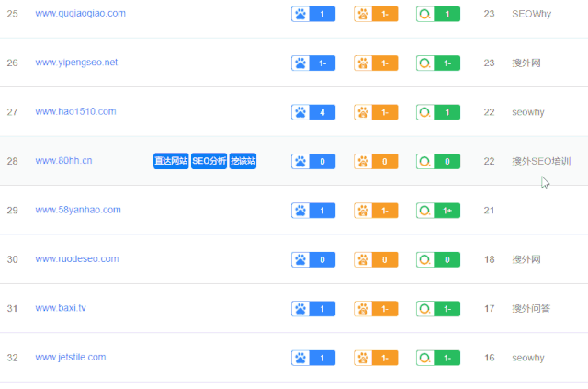The height and width of the screenshot is (389, 588).
Task: Open the www.80hh.cn link
Action: coord(63,161)
